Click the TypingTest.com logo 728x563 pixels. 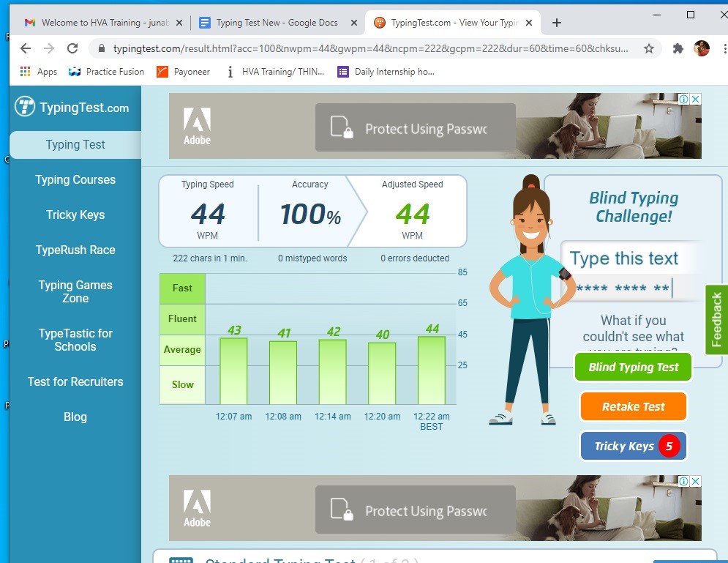point(72,107)
